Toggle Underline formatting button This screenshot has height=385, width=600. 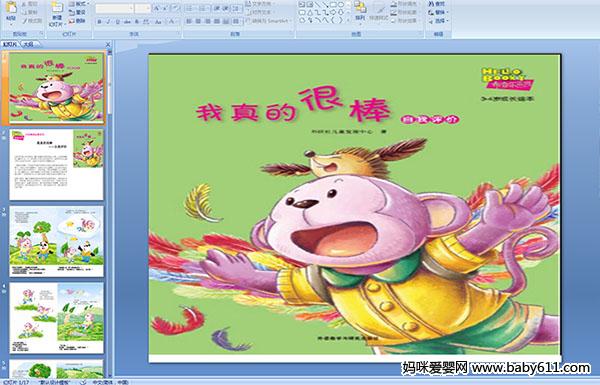[x=117, y=22]
